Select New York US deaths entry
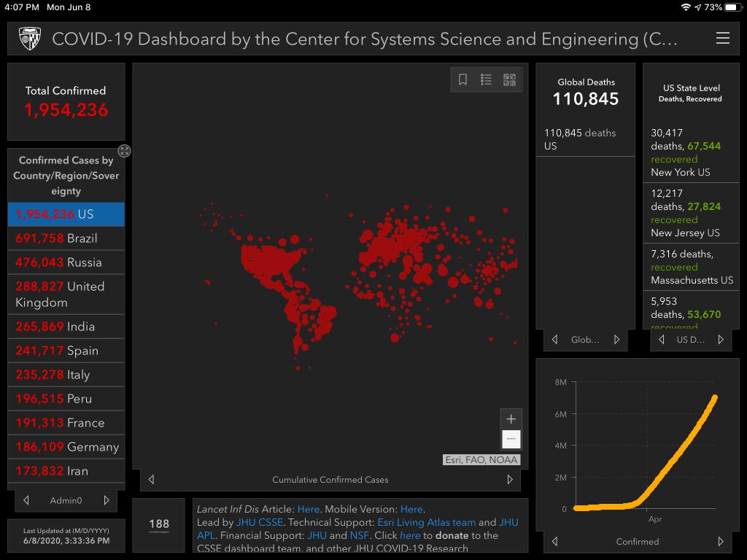This screenshot has width=747, height=560. point(691,152)
